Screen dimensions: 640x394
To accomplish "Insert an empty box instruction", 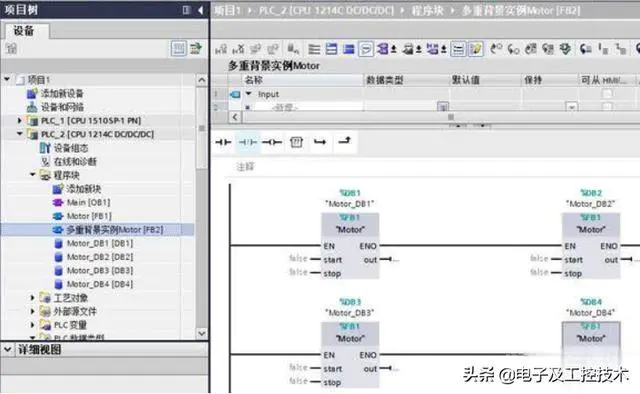I will (296, 142).
